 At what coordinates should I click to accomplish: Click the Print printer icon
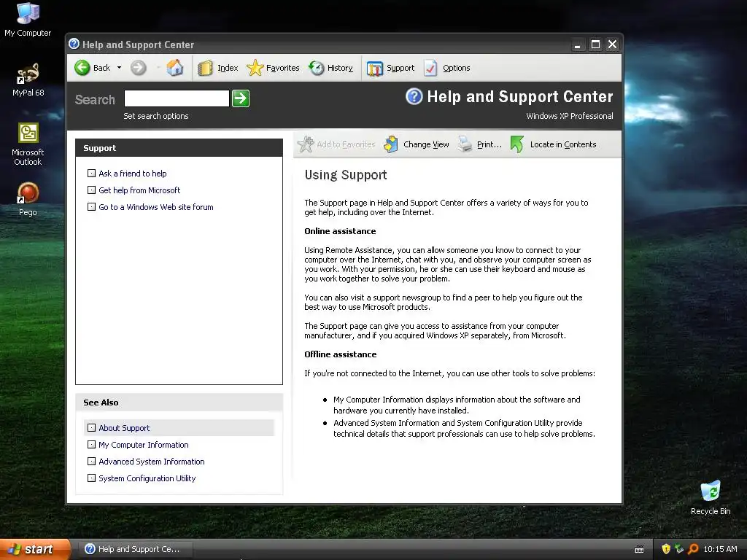pos(465,144)
